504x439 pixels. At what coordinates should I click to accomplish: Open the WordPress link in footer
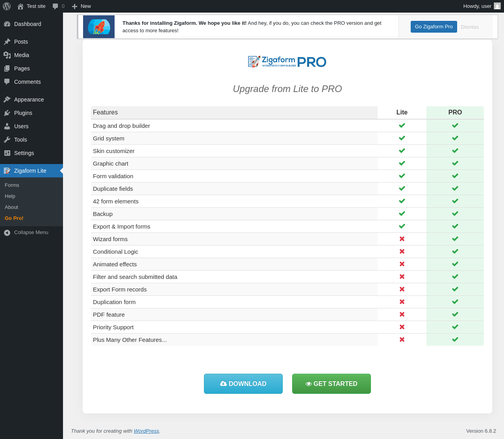(x=146, y=431)
